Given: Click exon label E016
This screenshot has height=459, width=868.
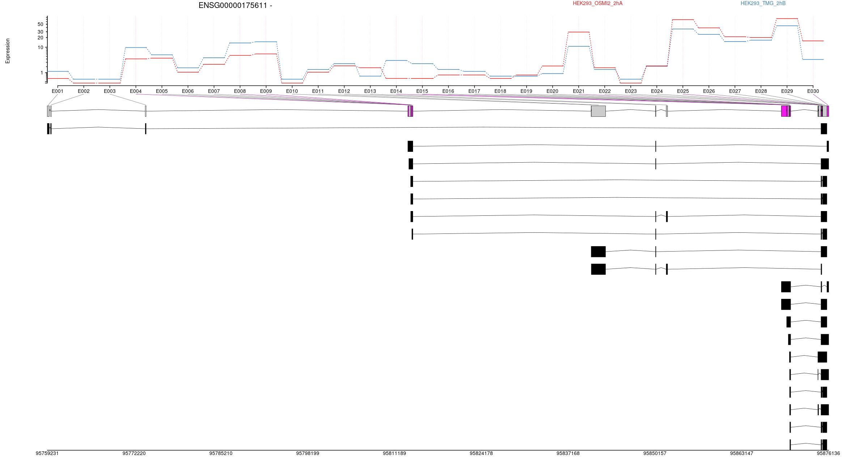Looking at the screenshot, I should coord(448,91).
